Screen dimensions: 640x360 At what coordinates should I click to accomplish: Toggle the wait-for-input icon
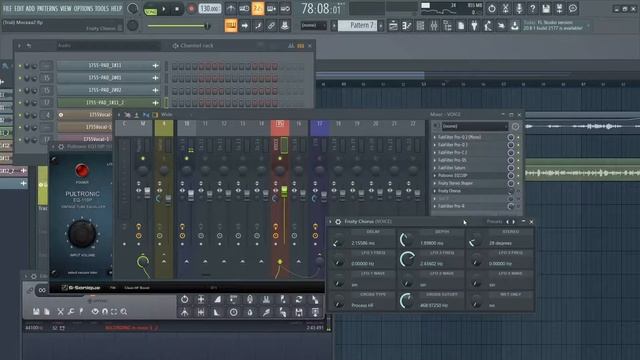click(244, 9)
